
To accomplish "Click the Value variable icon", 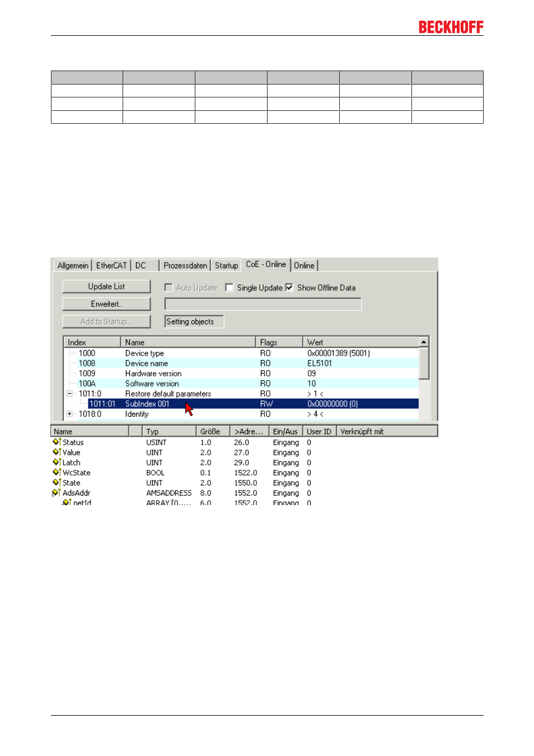I will (57, 452).
